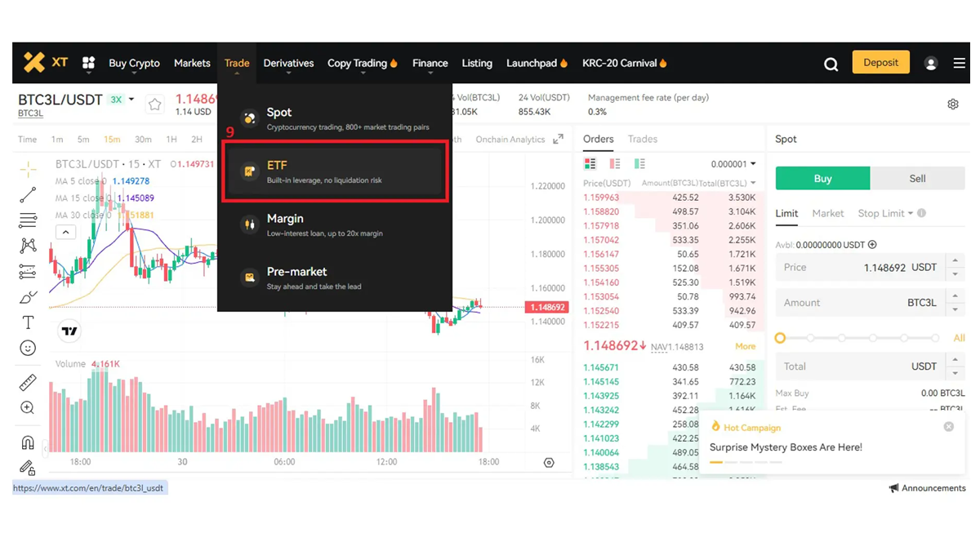This screenshot has width=980, height=551.
Task: Click the amount percentage slider handle
Action: tap(780, 338)
